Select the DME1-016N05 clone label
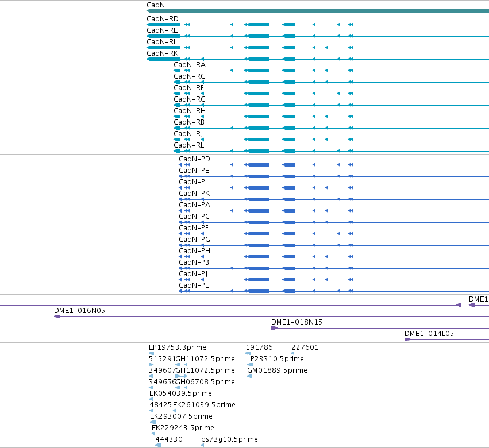The height and width of the screenshot is (448, 489). click(79, 311)
